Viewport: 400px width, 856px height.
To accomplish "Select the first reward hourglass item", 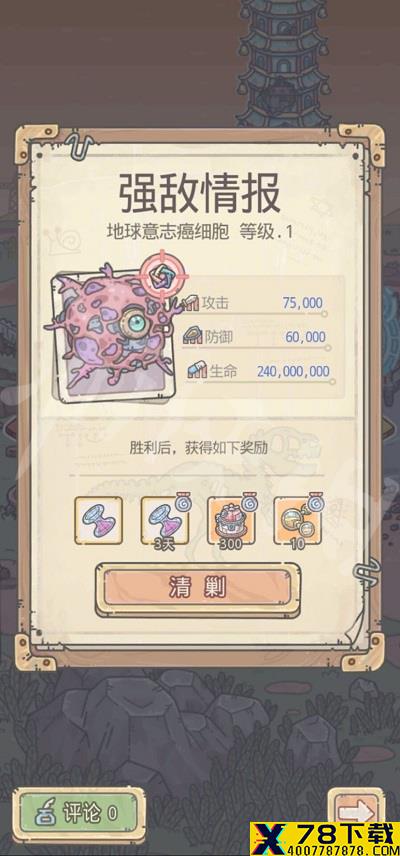I will click(x=99, y=520).
